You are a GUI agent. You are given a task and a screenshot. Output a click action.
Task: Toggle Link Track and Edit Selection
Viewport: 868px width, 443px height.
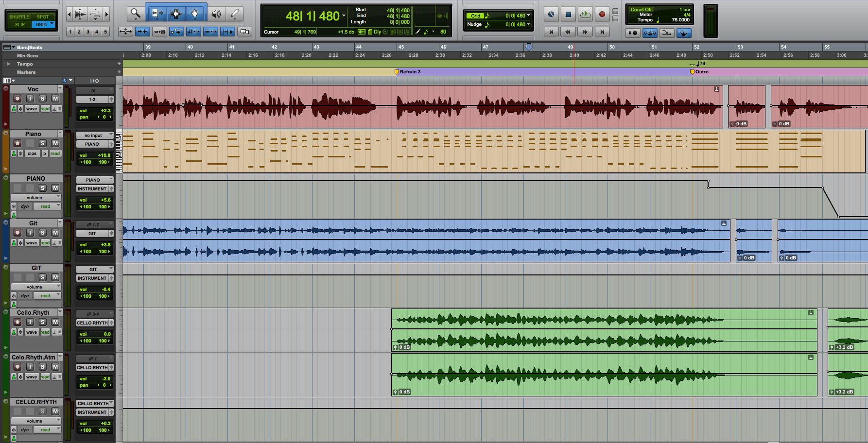pyautogui.click(x=210, y=32)
